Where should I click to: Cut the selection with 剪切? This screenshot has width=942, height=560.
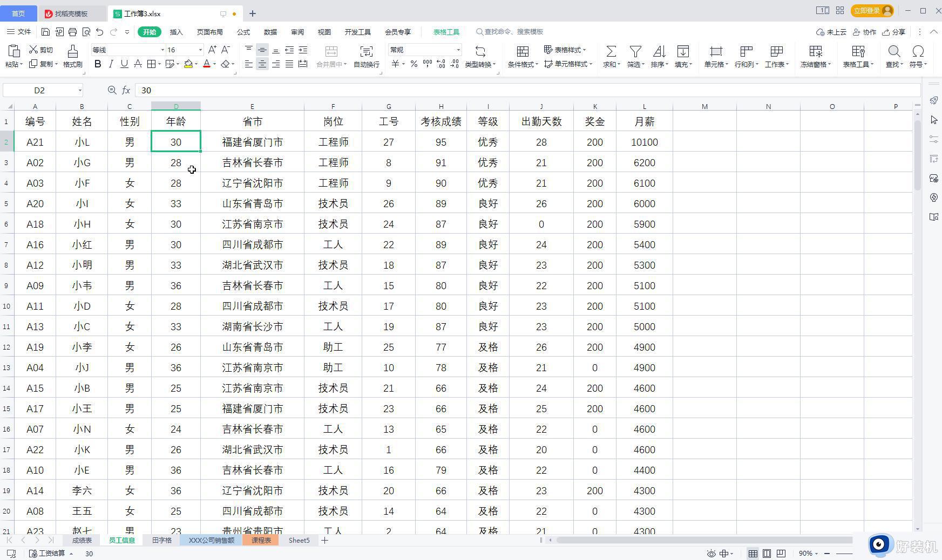pos(41,50)
